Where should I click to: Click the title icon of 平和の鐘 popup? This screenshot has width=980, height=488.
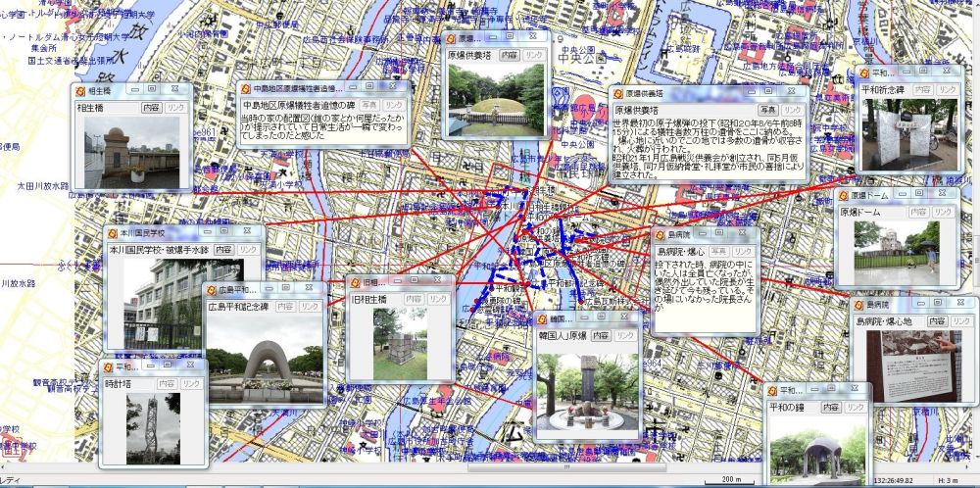click(772, 391)
